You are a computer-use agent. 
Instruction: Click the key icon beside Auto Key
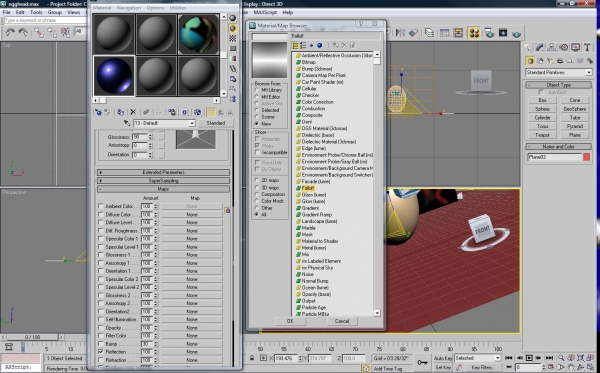pos(422,362)
